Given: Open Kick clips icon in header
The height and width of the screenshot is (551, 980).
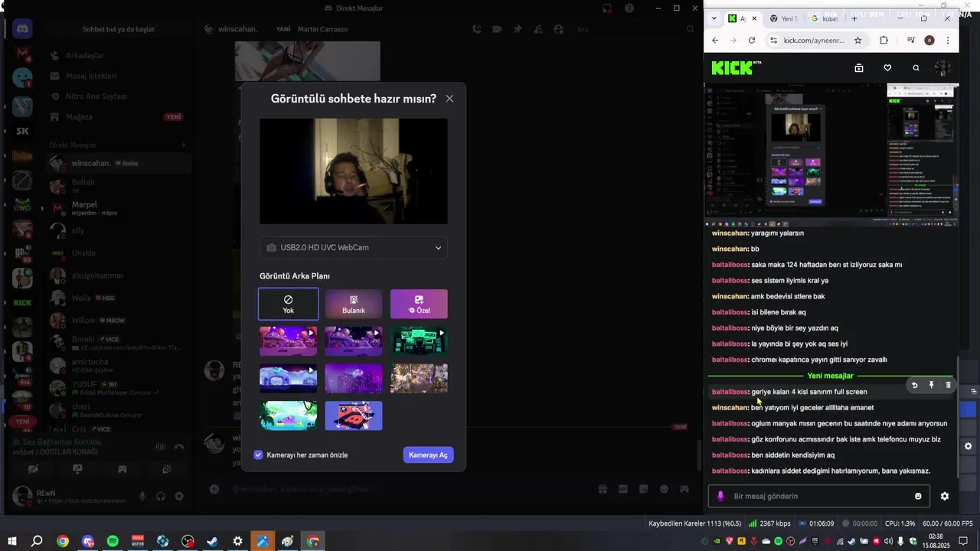Looking at the screenshot, I should [859, 68].
